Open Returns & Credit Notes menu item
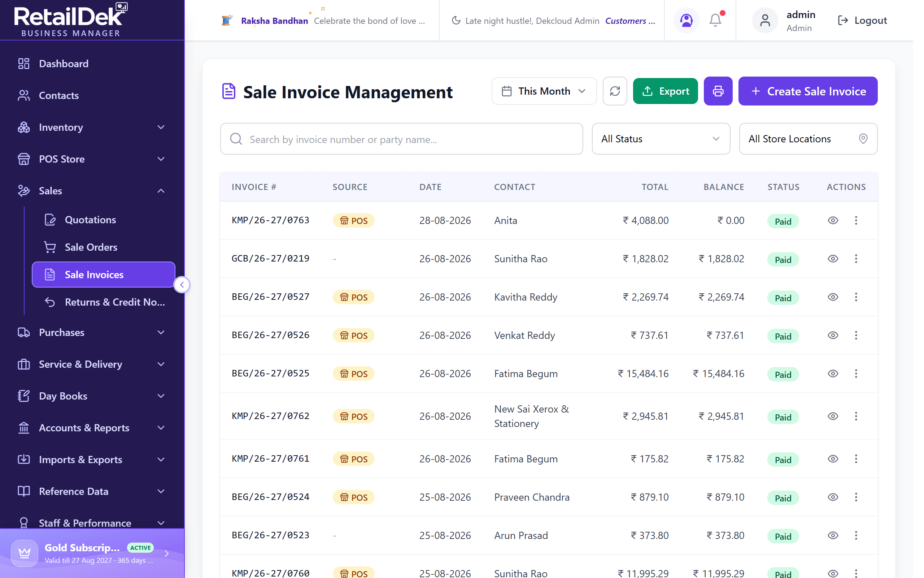Image resolution: width=924 pixels, height=578 pixels. (103, 302)
